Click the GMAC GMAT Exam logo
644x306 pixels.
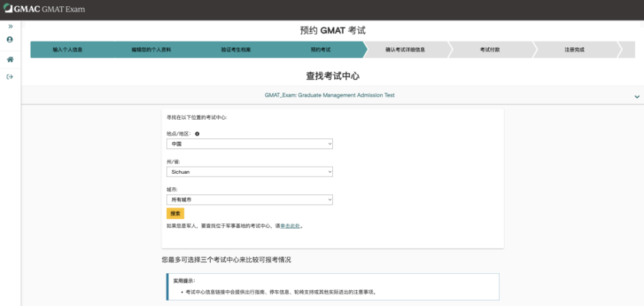pos(44,9)
